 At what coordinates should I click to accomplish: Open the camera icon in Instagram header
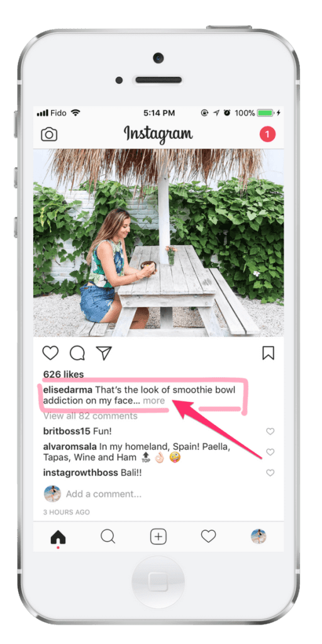coord(49,135)
